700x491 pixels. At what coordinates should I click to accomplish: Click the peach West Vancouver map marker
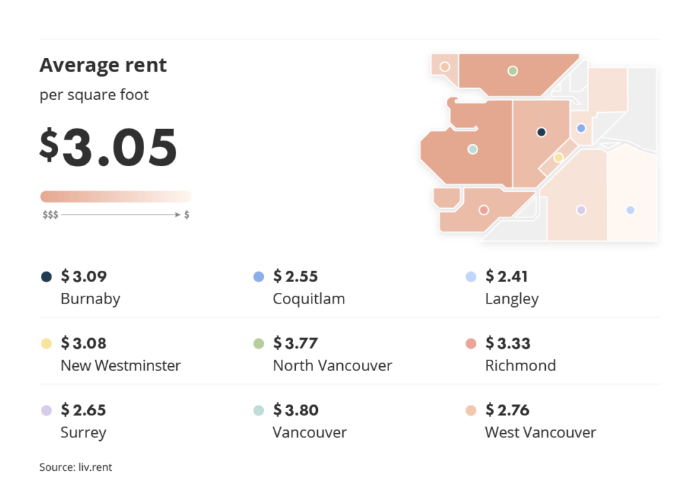pyautogui.click(x=445, y=67)
